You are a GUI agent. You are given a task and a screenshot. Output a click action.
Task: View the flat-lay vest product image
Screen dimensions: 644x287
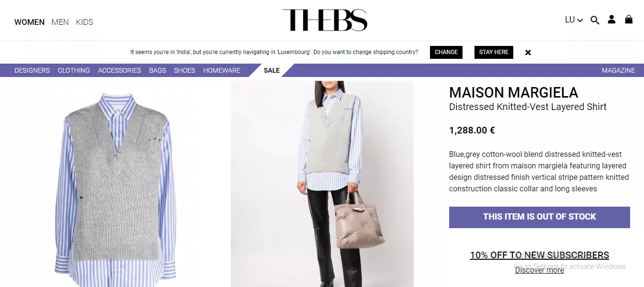pyautogui.click(x=115, y=184)
